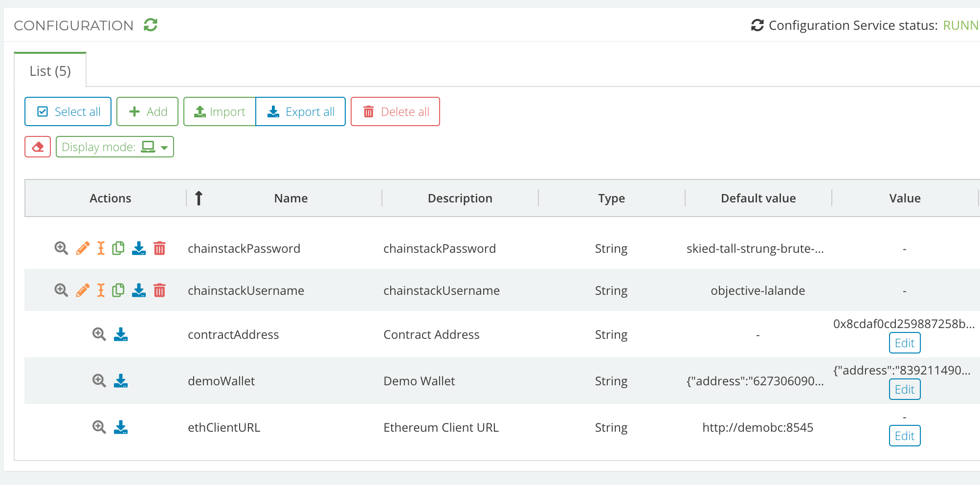Click the Import button

pos(219,111)
